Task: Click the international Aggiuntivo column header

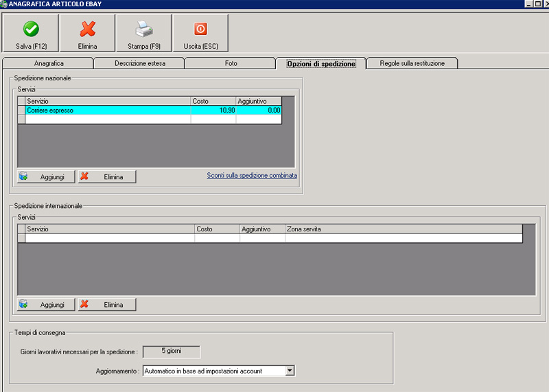Action: click(263, 229)
